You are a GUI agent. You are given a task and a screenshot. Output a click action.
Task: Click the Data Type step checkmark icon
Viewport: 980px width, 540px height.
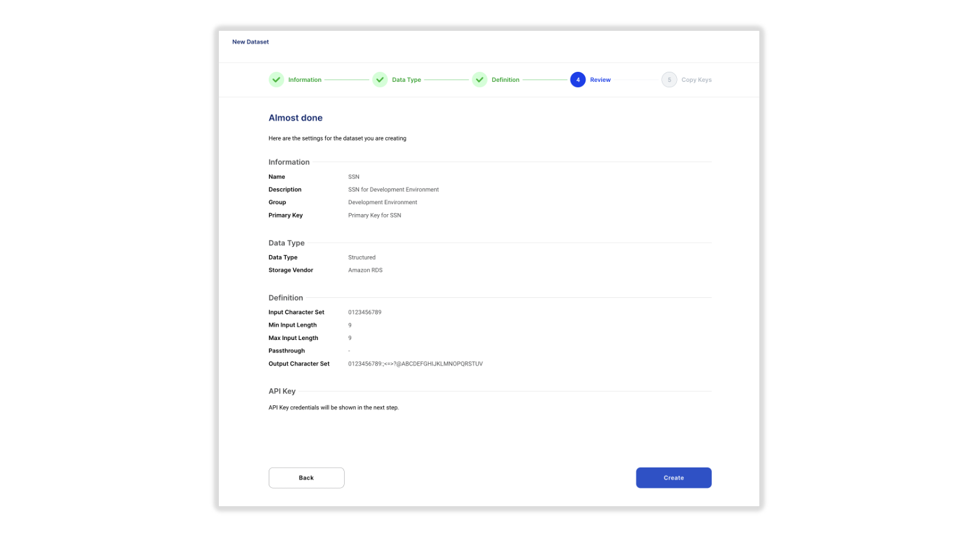380,80
